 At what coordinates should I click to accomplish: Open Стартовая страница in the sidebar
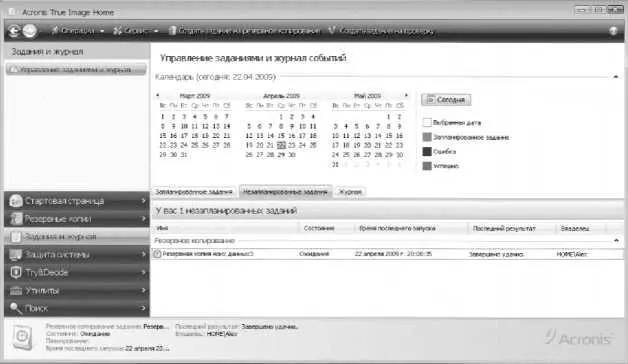pos(76,201)
